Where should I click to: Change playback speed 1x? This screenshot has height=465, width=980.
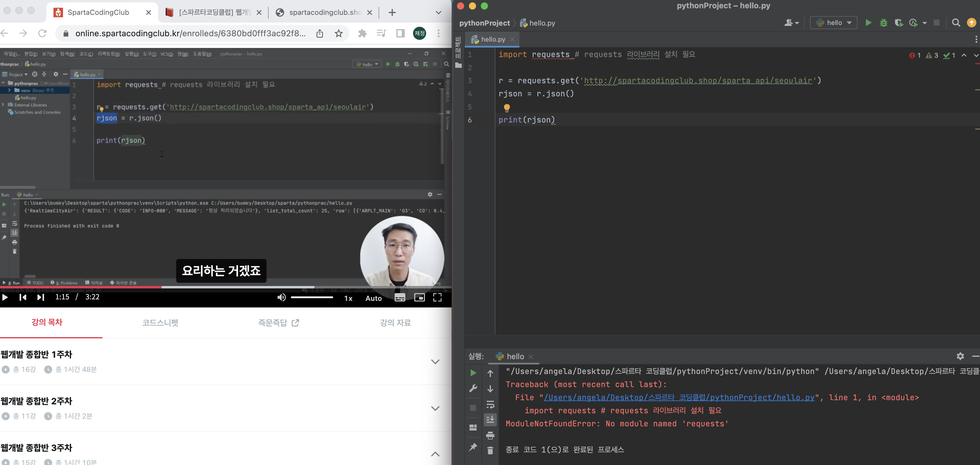pyautogui.click(x=348, y=298)
